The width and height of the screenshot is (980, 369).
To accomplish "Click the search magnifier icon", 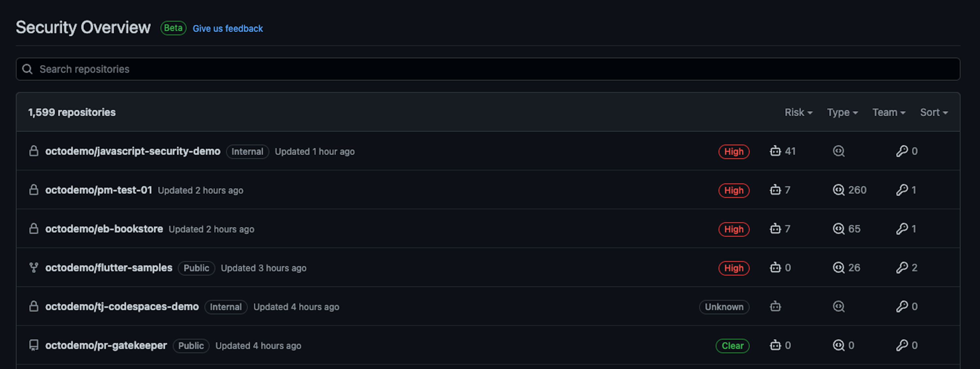I will [27, 69].
